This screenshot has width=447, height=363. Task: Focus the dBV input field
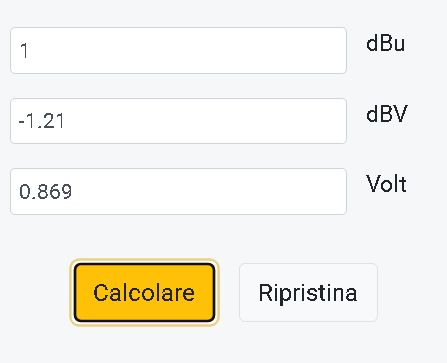178,121
